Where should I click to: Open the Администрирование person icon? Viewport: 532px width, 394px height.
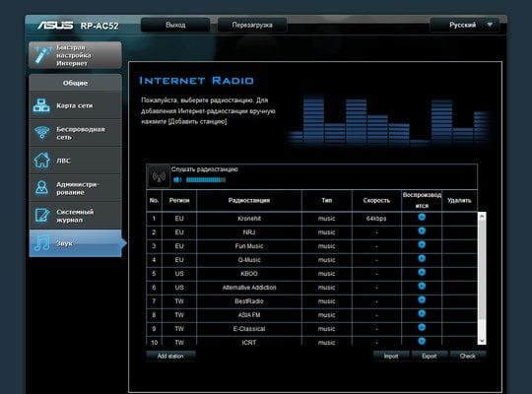pos(41,188)
